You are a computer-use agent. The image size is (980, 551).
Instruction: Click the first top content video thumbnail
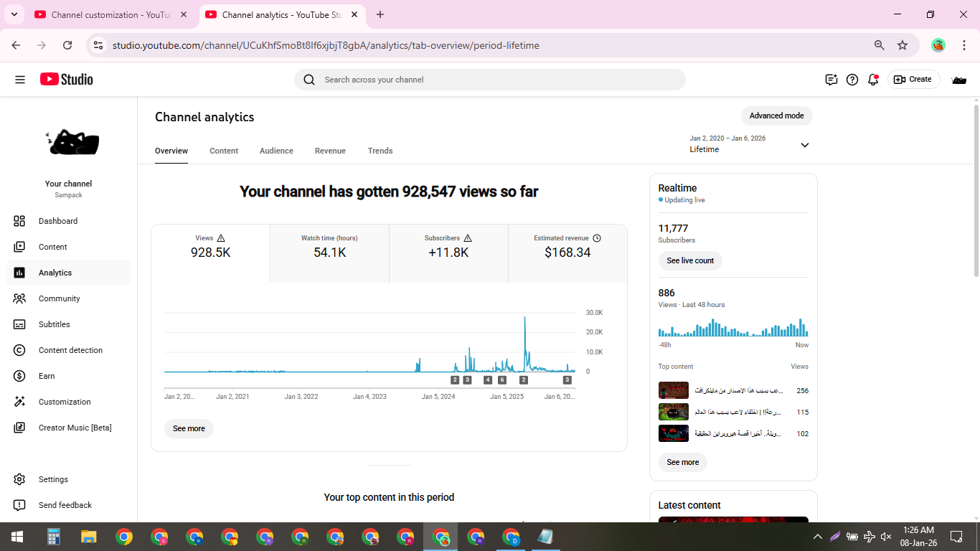(673, 391)
